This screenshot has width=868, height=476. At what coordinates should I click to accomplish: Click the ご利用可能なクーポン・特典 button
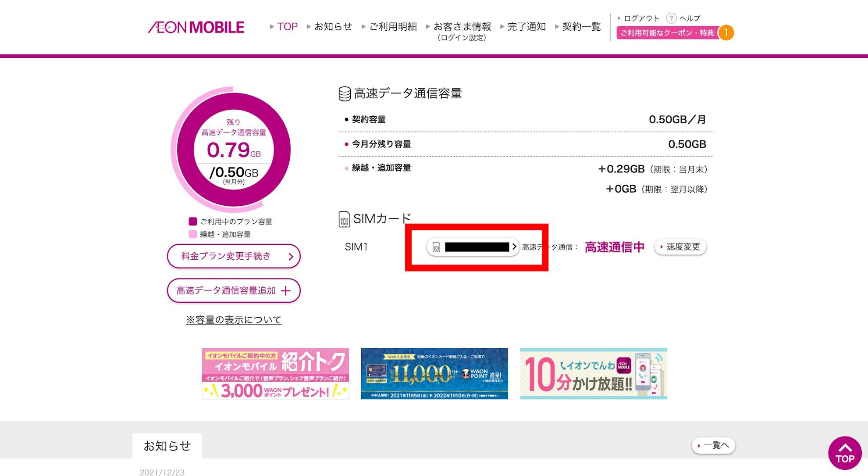tap(667, 33)
